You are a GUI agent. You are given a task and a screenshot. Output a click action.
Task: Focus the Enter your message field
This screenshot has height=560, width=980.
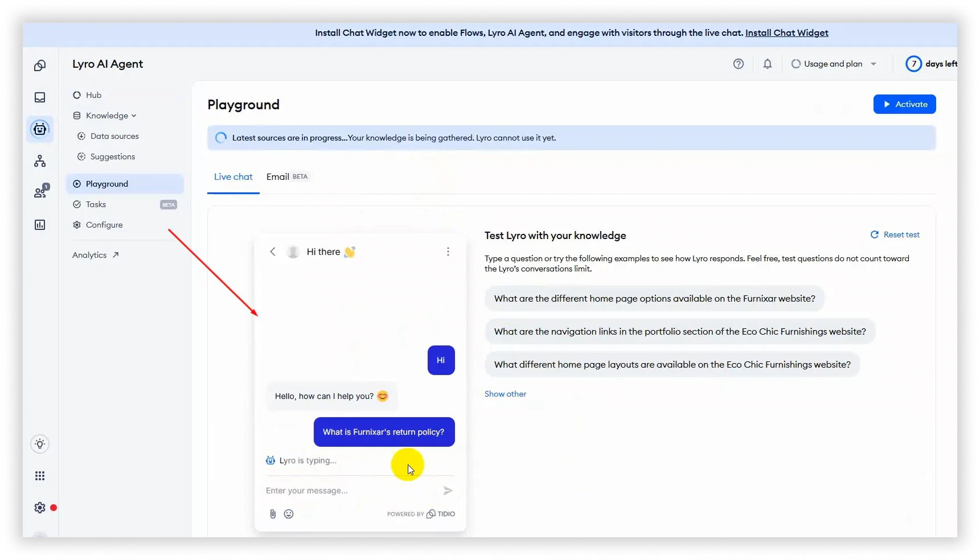tap(351, 491)
